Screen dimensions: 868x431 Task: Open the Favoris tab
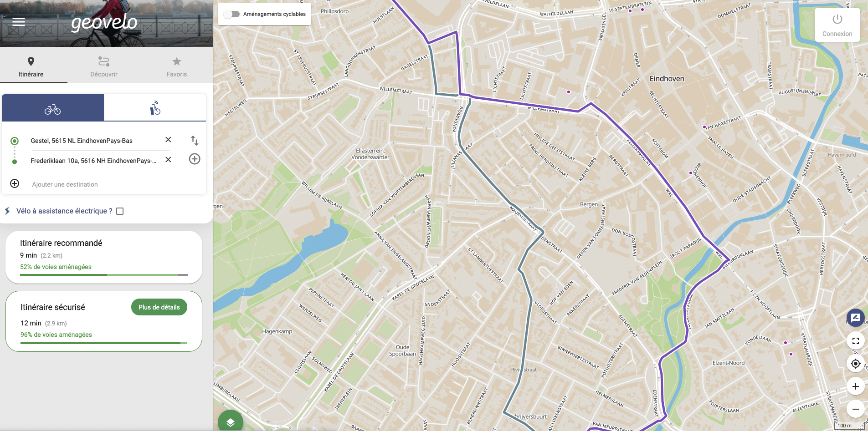point(177,66)
